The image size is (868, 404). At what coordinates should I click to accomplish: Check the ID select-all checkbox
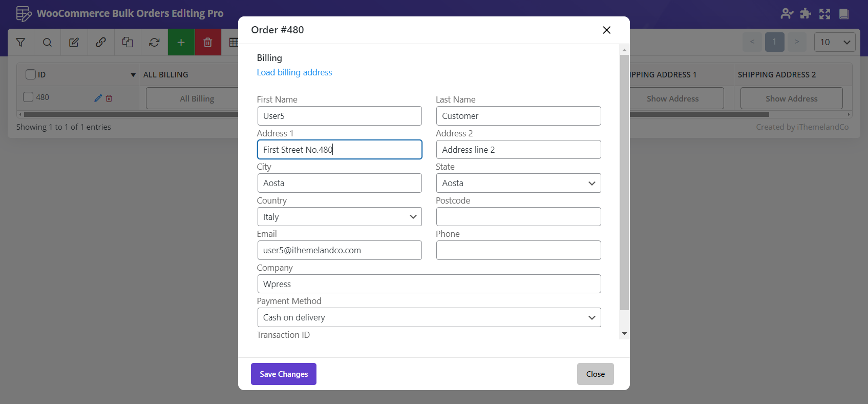[31, 74]
